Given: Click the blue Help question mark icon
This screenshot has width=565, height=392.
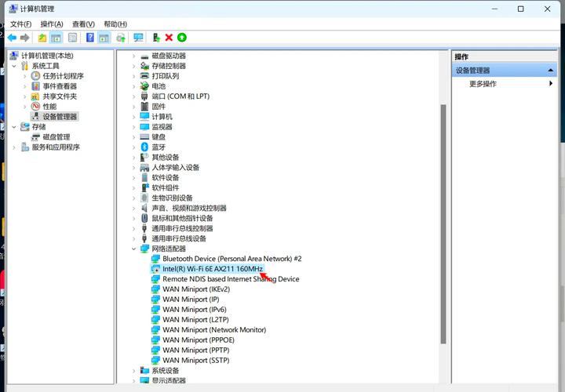Looking at the screenshot, I should (x=90, y=38).
